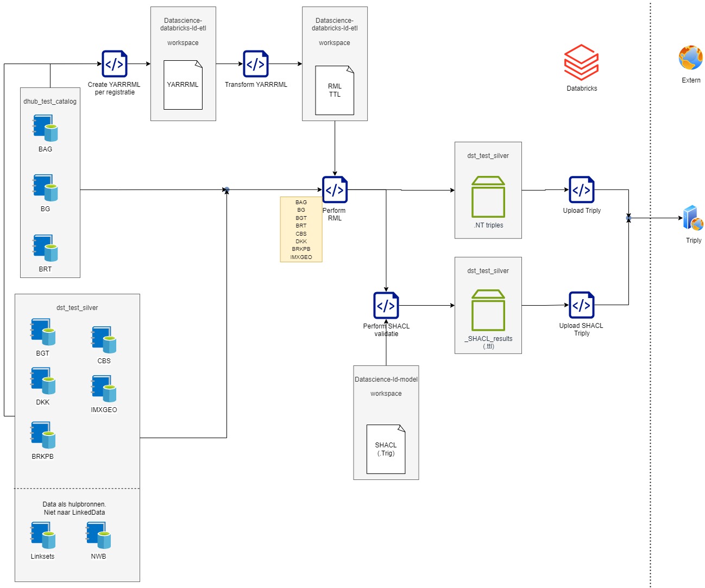Viewport: 705px width, 588px height.
Task: Select the Extern globe icon
Action: tap(691, 58)
